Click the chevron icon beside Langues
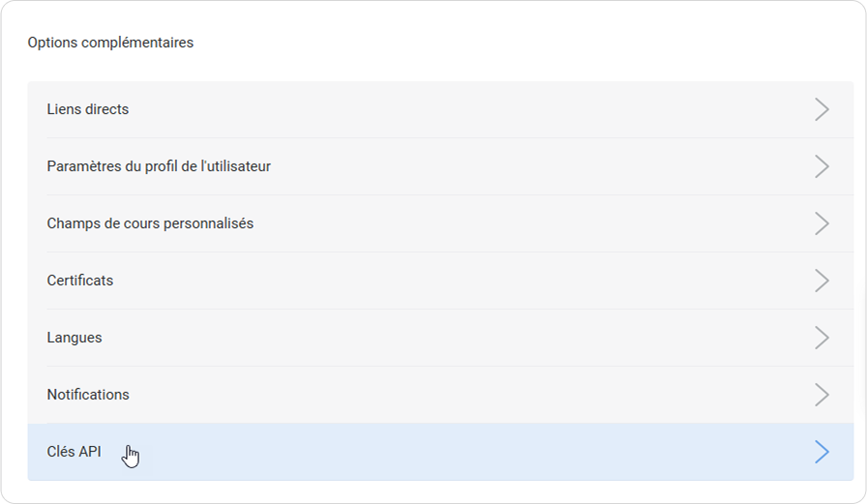 coord(822,338)
